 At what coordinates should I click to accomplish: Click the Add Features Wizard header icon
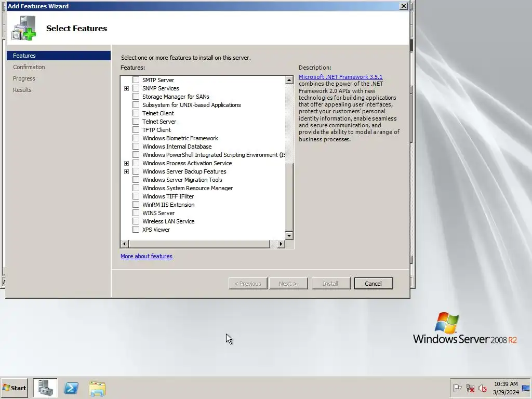(x=24, y=28)
